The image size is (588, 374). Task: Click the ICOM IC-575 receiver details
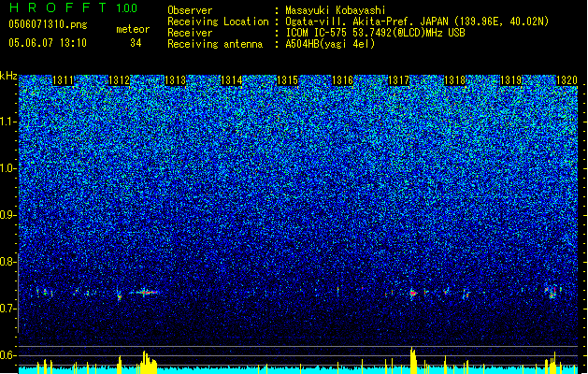[x=375, y=33]
